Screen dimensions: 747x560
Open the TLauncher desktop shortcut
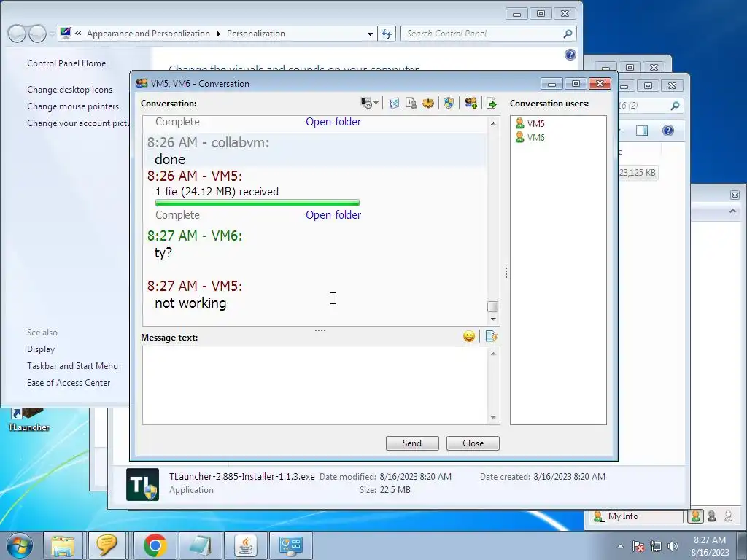pos(28,419)
